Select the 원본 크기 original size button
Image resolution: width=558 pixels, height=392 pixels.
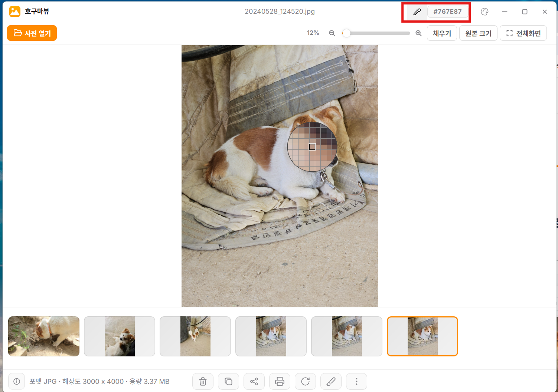tap(478, 33)
